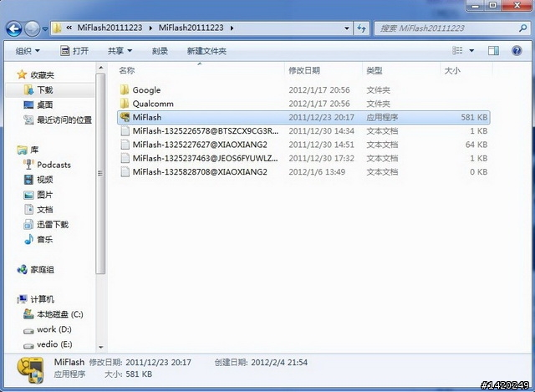This screenshot has width=535, height=392.
Task: Click the Back navigation arrow button
Action: [x=14, y=28]
